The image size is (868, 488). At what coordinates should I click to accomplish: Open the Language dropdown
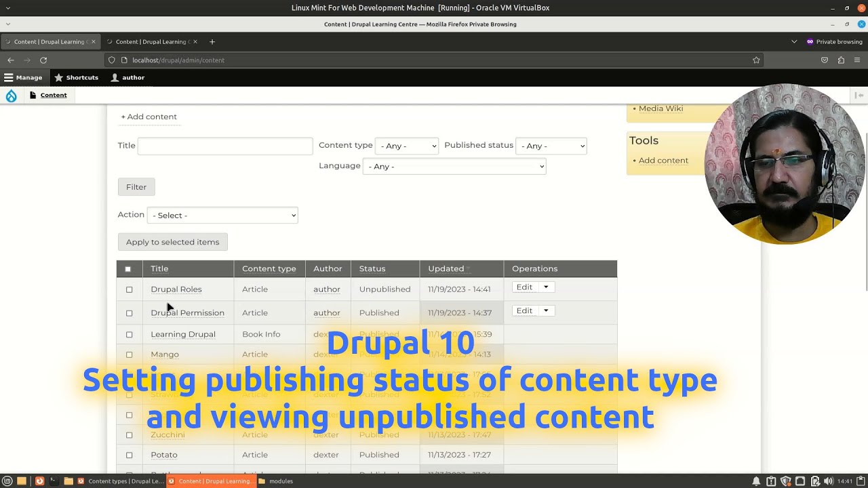[454, 166]
